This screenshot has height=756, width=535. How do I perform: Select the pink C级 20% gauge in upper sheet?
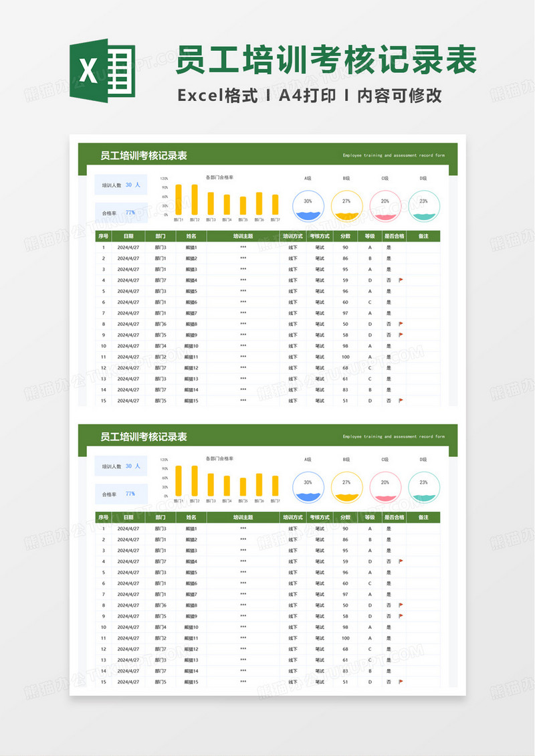[385, 206]
